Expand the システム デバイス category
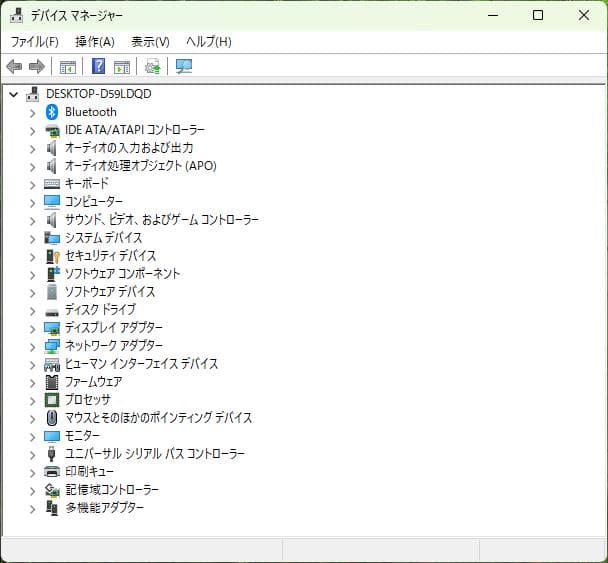This screenshot has width=608, height=563. coord(33,238)
